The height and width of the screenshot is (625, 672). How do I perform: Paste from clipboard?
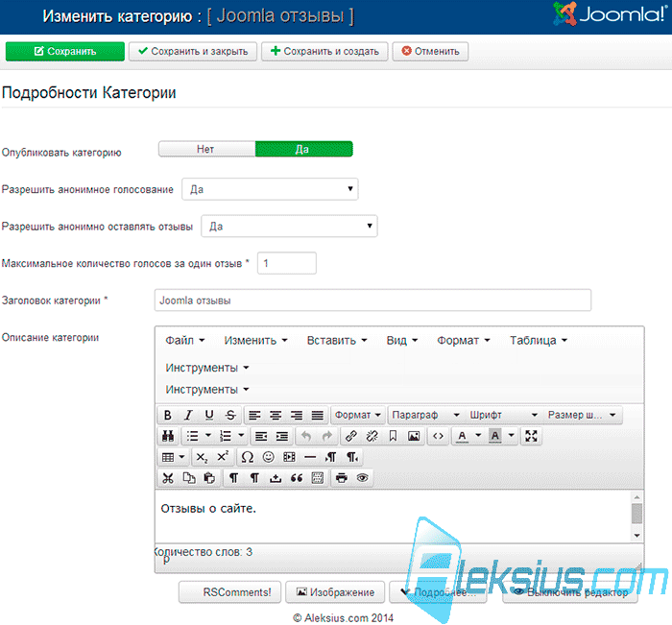209,478
